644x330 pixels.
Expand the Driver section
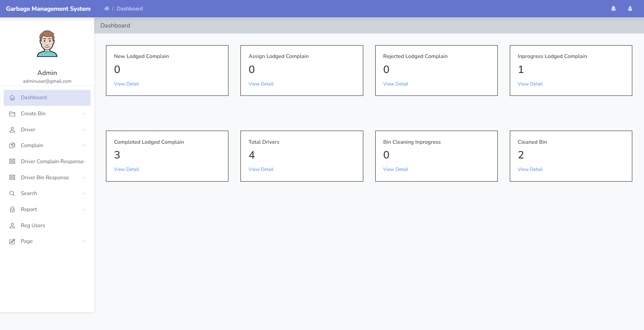(x=84, y=130)
